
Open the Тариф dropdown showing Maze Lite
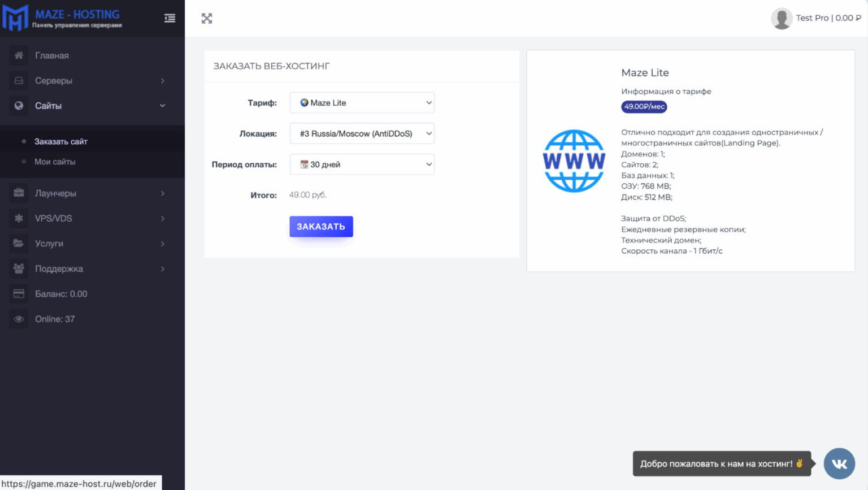pos(361,102)
